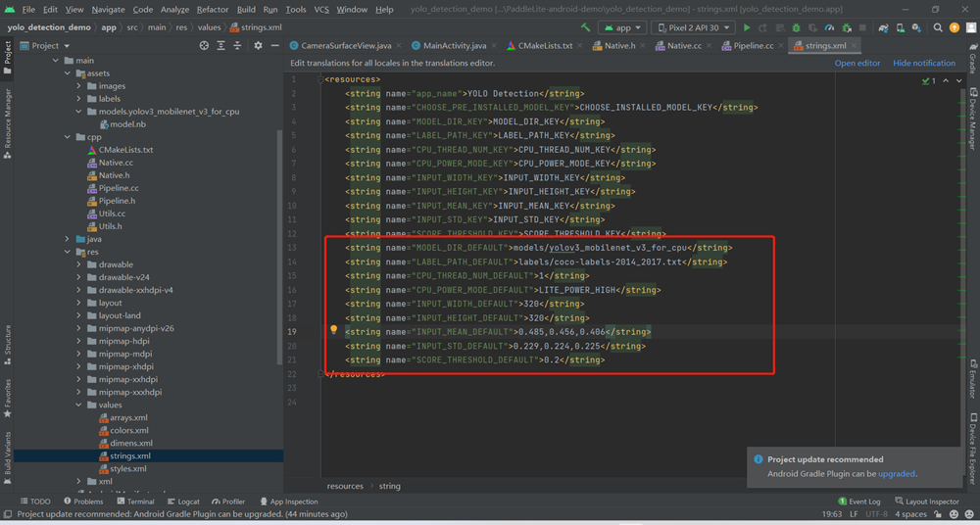
Task: Click UTF-8 encoding in status bar
Action: coord(875,514)
